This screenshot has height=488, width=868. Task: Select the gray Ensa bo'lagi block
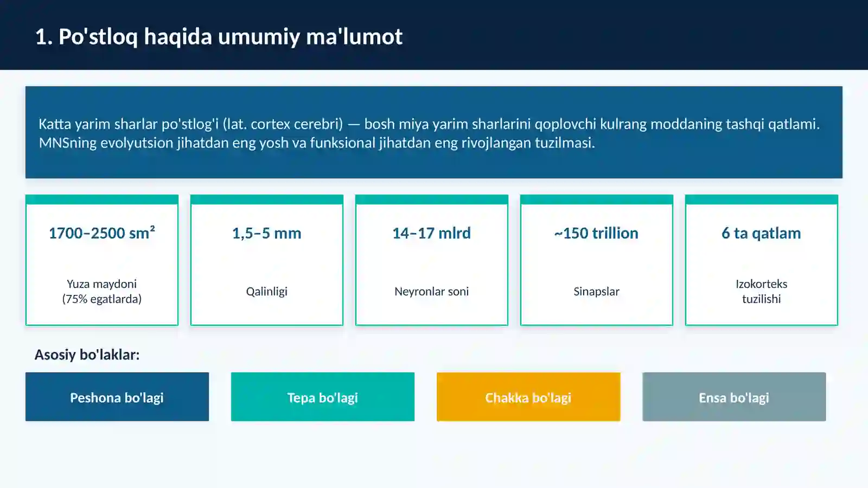[x=734, y=397]
